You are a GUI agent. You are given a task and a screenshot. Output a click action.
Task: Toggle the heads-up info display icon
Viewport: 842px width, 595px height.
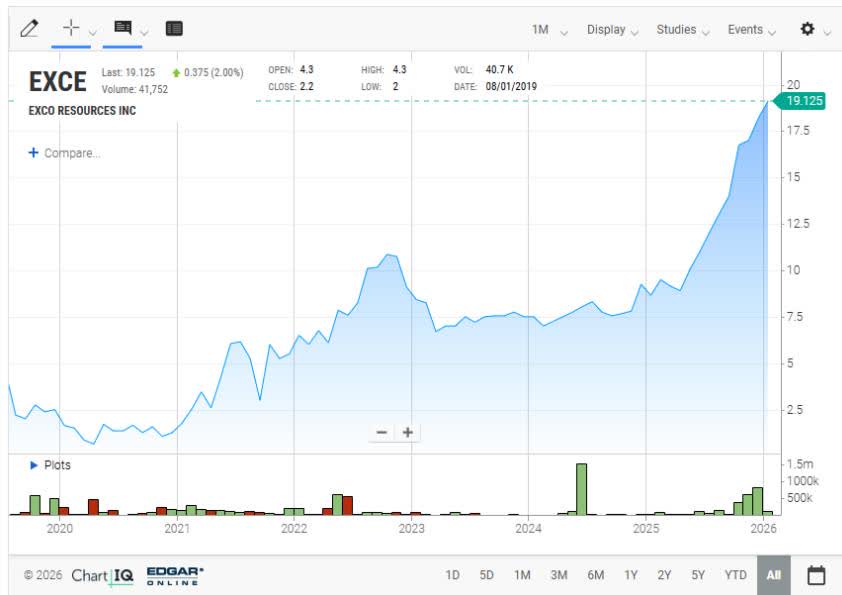pos(122,27)
